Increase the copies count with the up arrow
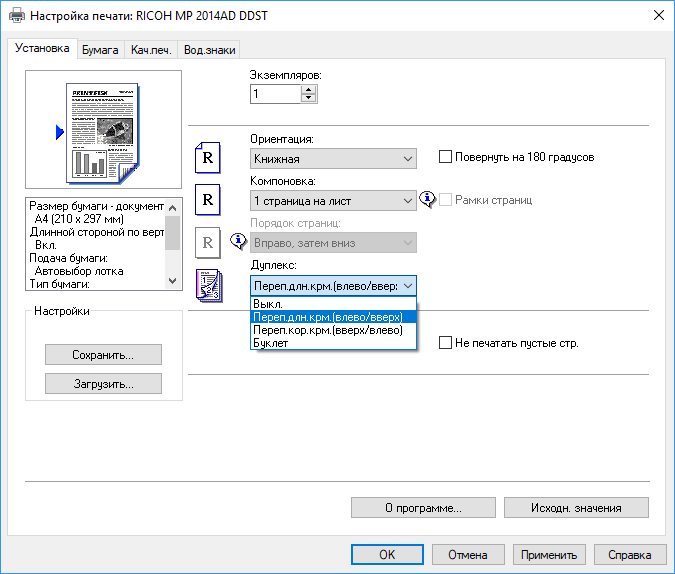The width and height of the screenshot is (675, 574). point(308,89)
